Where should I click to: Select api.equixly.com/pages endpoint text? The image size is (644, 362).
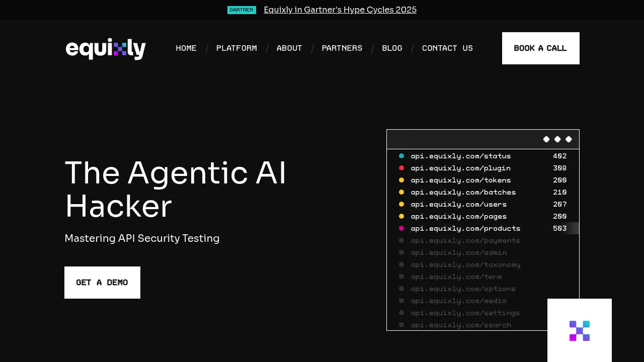point(459,216)
